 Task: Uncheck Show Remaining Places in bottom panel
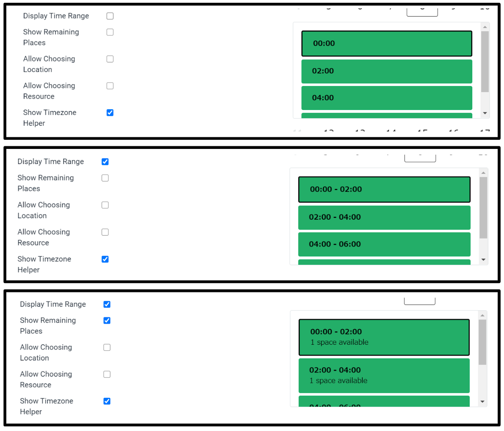tap(107, 320)
